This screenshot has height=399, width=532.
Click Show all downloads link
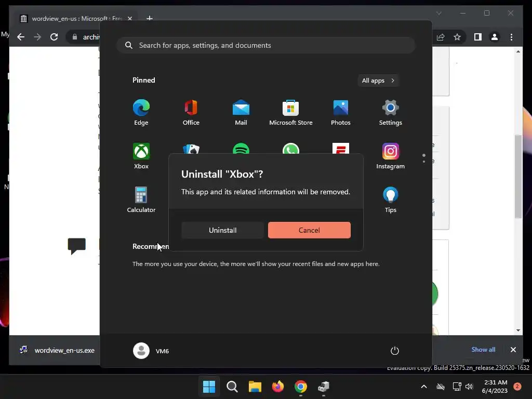(483, 350)
